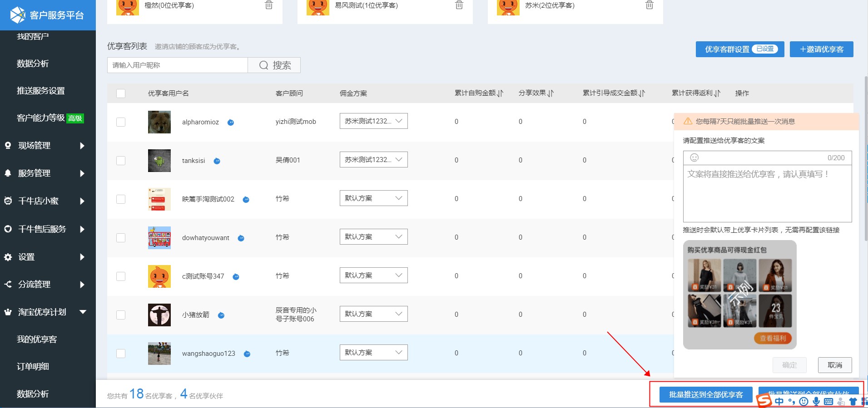The height and width of the screenshot is (408, 868).
Task: Delete the 易风测试 group via trash icon
Action: coord(459,5)
